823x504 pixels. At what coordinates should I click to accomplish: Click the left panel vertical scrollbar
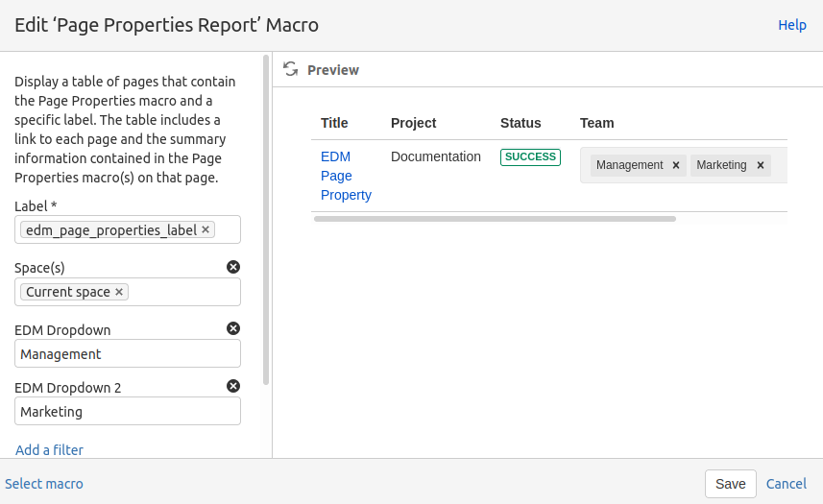pyautogui.click(x=266, y=221)
